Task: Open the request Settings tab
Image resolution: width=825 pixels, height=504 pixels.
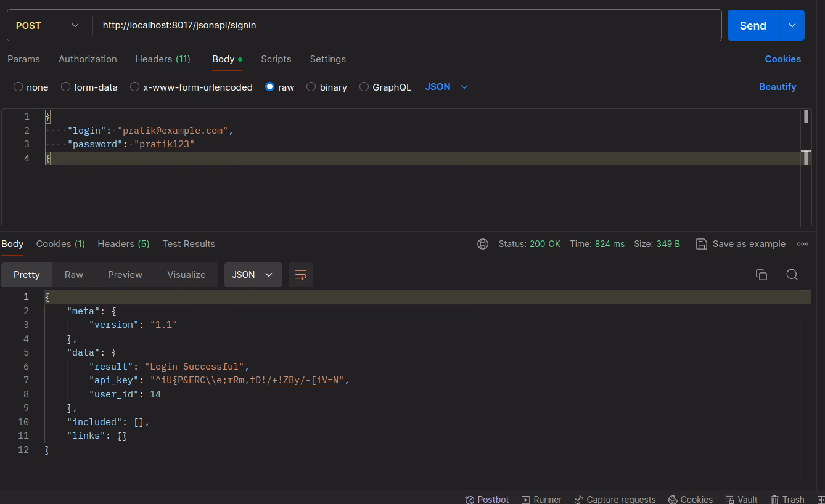Action: (x=327, y=59)
